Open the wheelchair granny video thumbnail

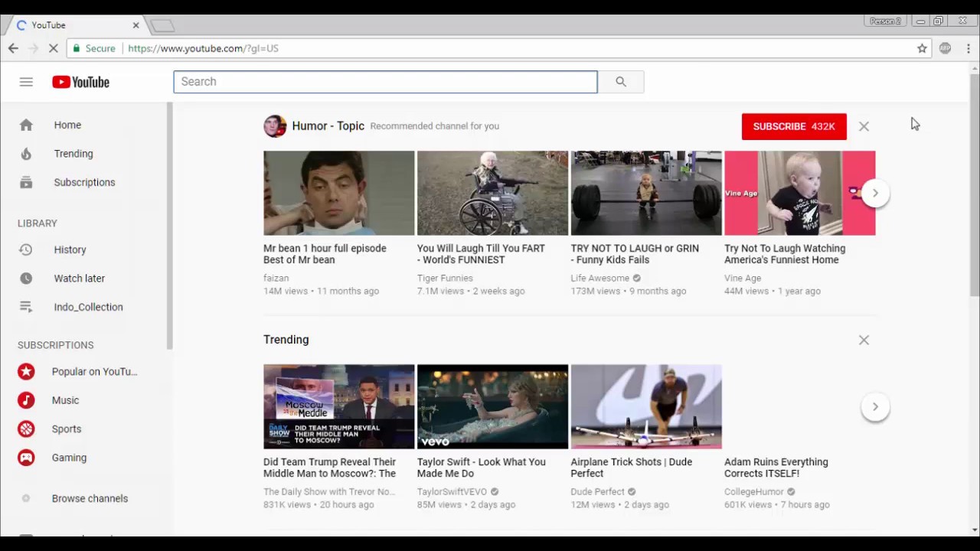[x=492, y=193]
